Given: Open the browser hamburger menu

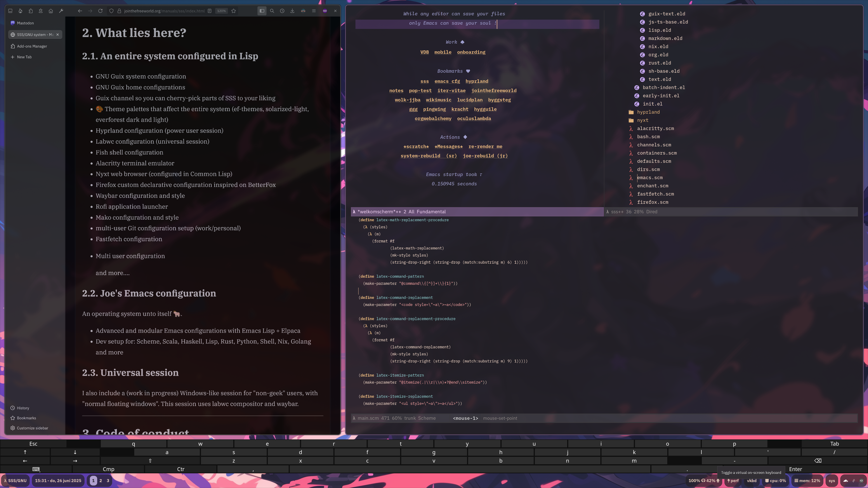Looking at the screenshot, I should point(314,11).
